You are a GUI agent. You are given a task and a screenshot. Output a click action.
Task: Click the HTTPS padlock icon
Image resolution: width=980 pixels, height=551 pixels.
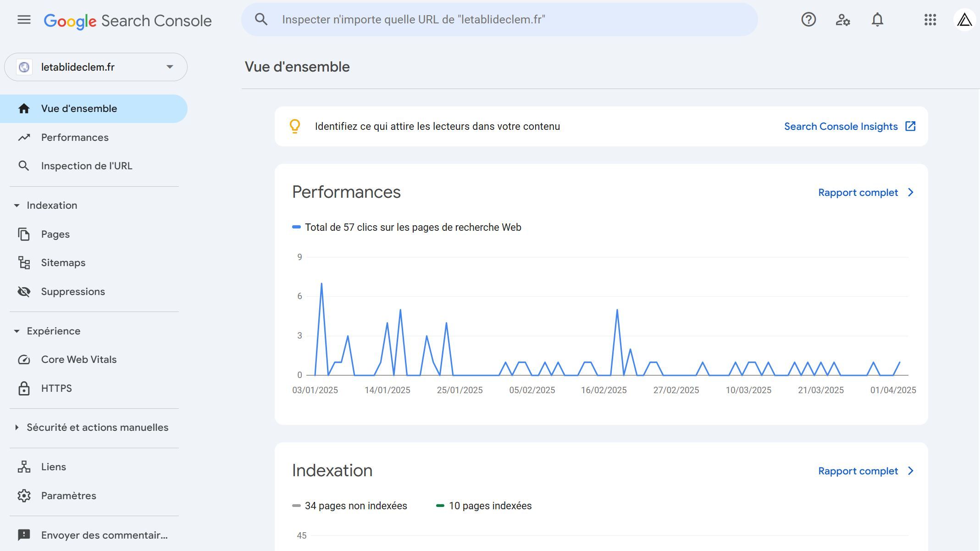click(24, 388)
